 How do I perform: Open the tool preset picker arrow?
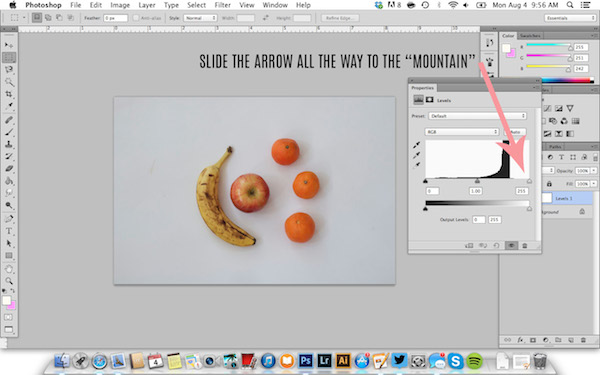tap(24, 18)
